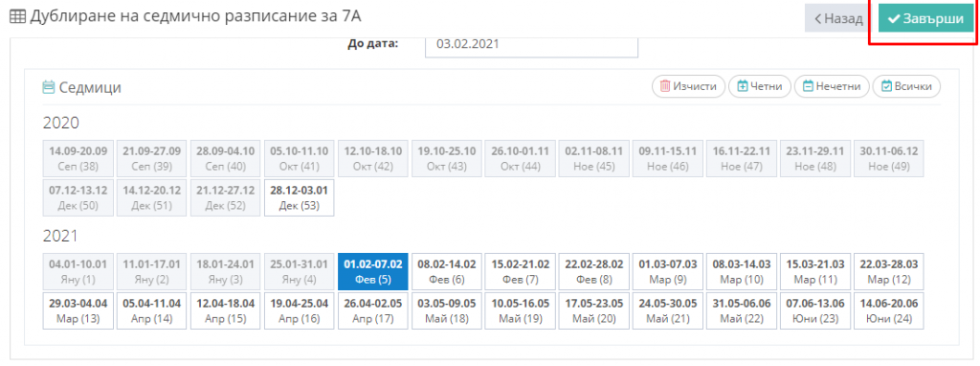Select week 12.04-18.04 Апр (15)
This screenshot has height=366, width=980.
click(225, 310)
